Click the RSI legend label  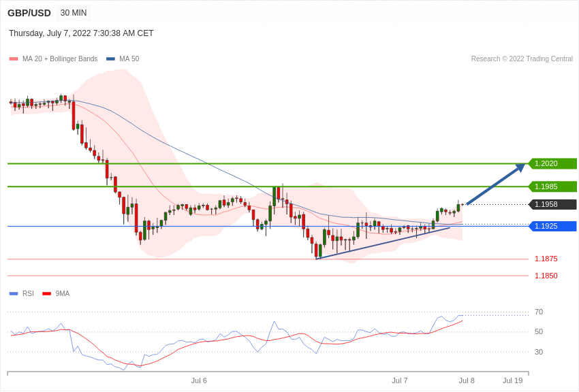(28, 293)
